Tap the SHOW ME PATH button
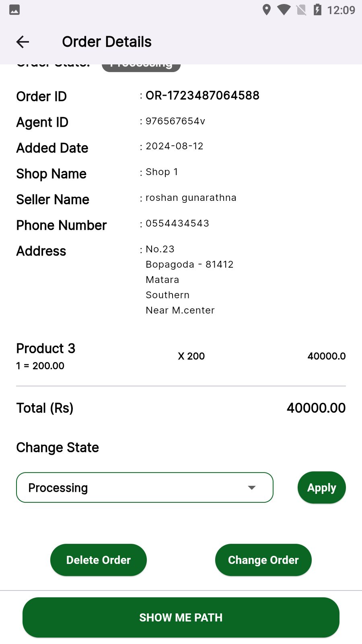Image resolution: width=362 pixels, height=644 pixels. 181,617
